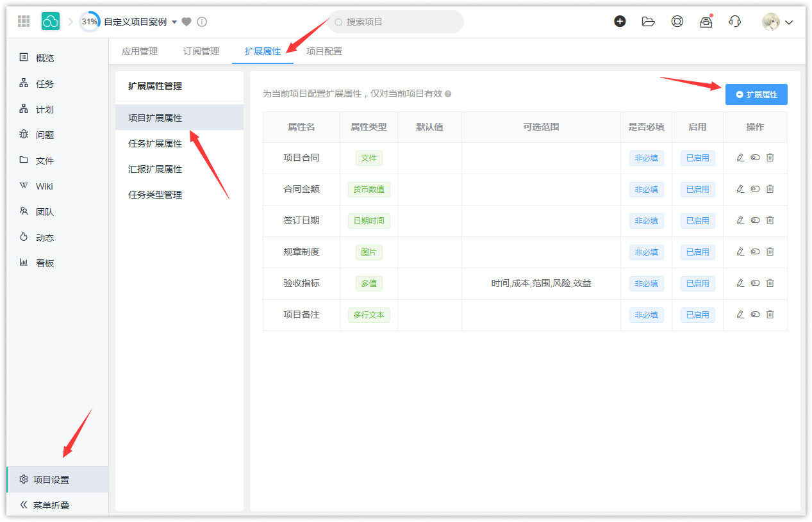Open the headset support icon
The image size is (812, 522).
pos(735,21)
